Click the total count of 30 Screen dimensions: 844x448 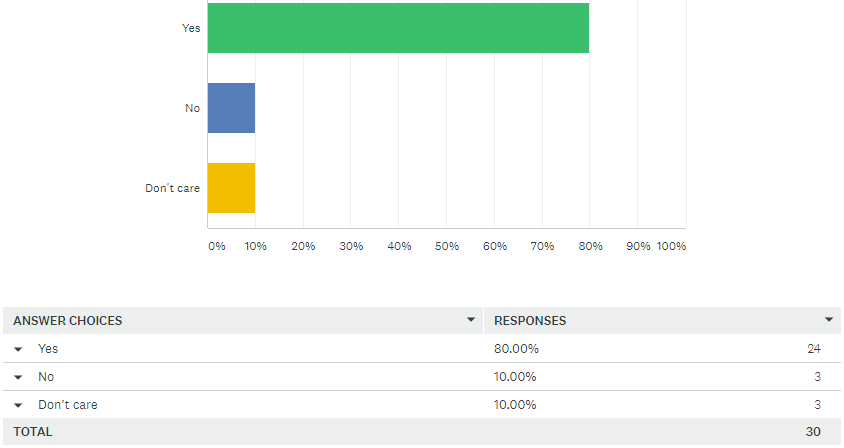coord(813,432)
